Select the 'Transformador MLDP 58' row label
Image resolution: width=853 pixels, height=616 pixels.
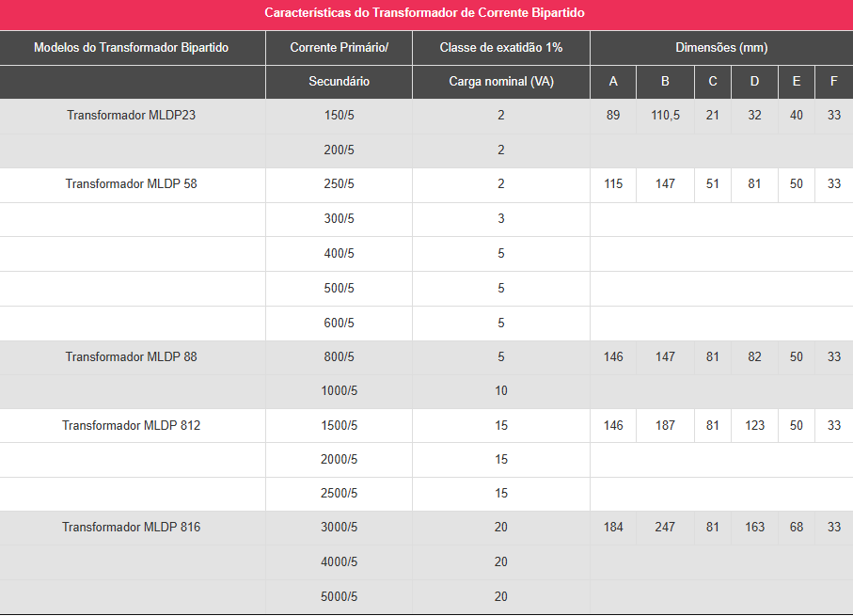[x=131, y=184]
